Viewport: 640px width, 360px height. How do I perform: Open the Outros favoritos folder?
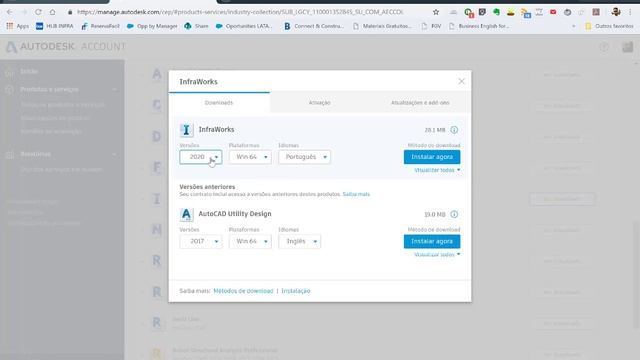coord(609,26)
